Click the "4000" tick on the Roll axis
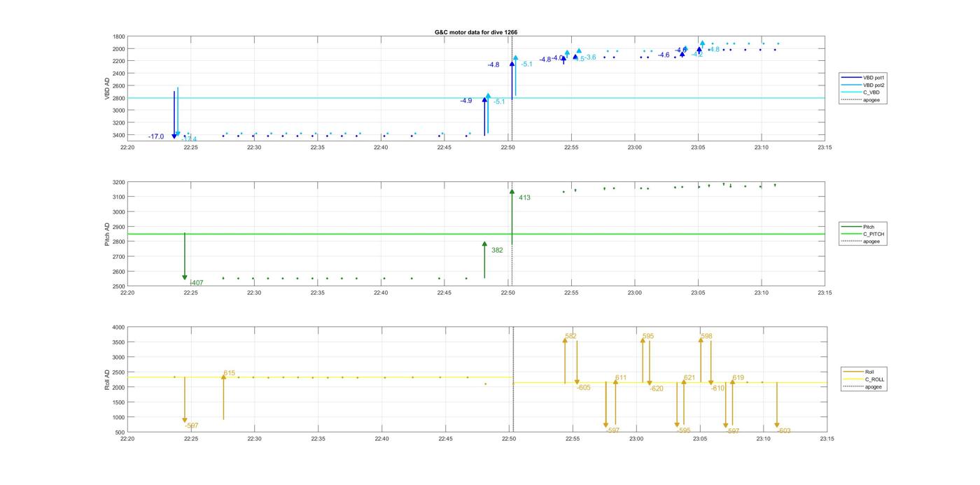980x485 pixels. pos(119,328)
